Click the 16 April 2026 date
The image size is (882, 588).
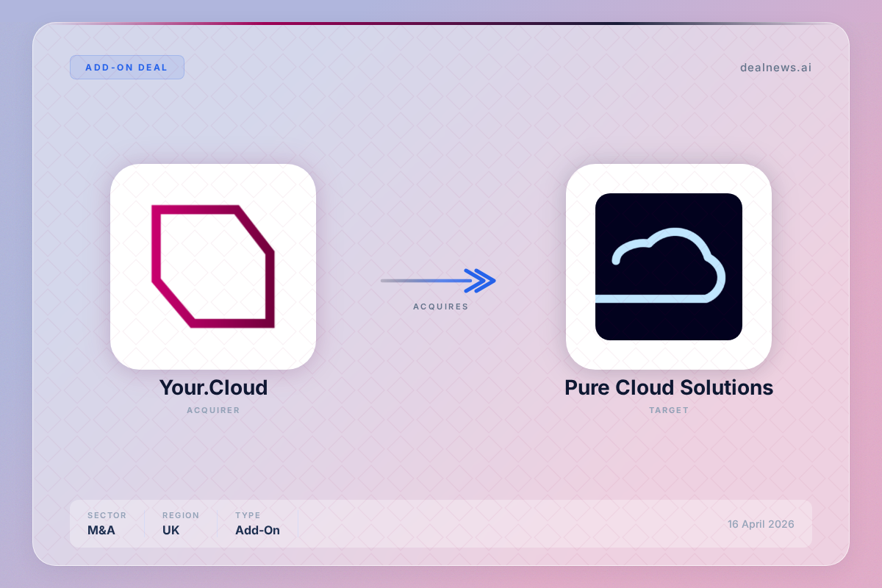tap(760, 524)
